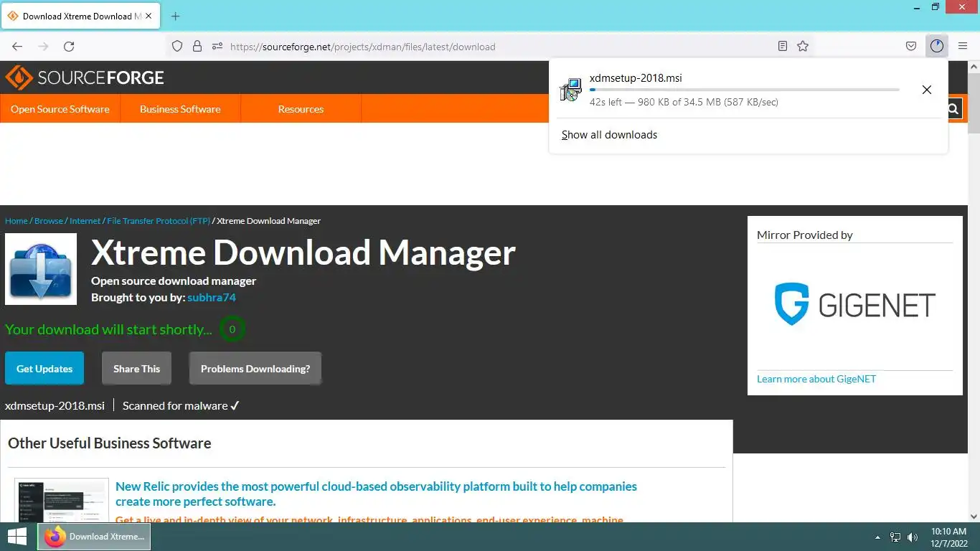The image size is (980, 551).
Task: Click the GigeNET mirror logo
Action: (x=855, y=305)
